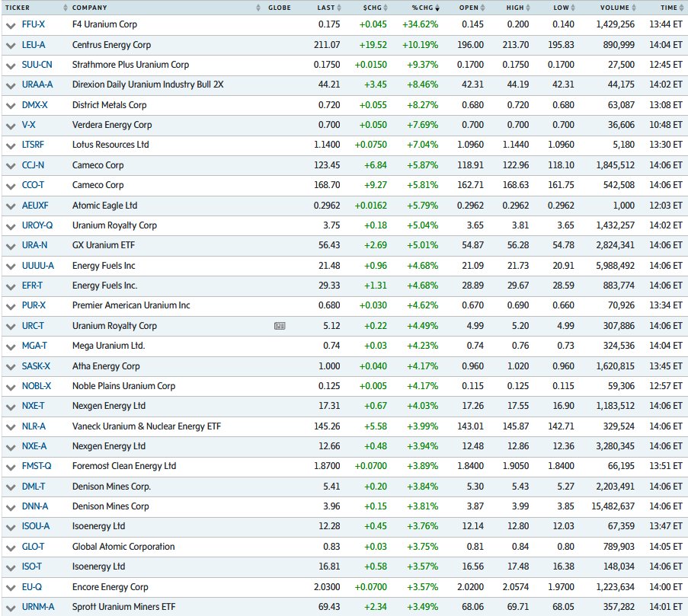The image size is (688, 616).
Task: Select Premier American Uranium Inc name
Action: pyautogui.click(x=131, y=305)
